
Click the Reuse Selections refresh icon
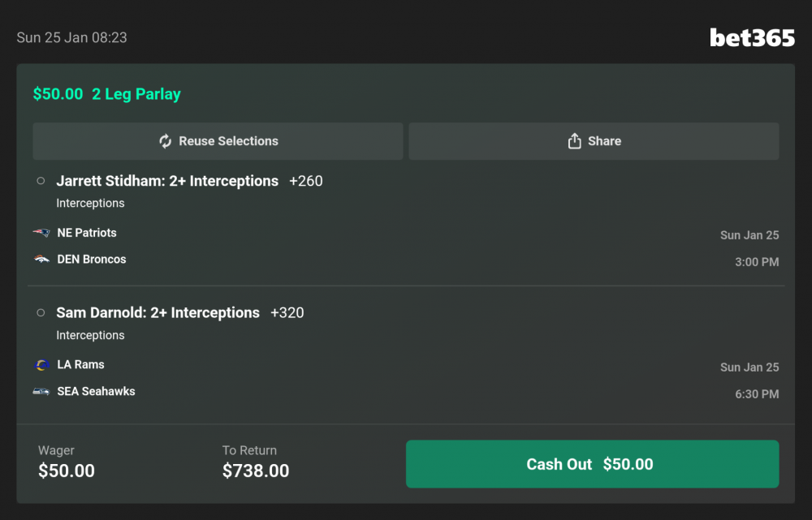(166, 141)
